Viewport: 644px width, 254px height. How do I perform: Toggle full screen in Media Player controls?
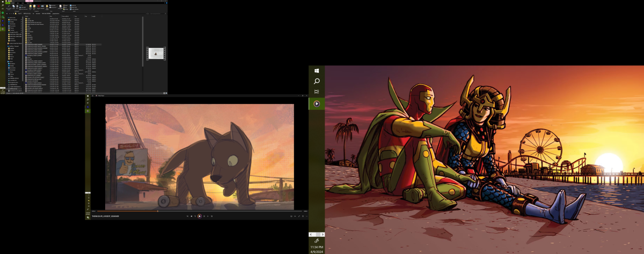[299, 216]
